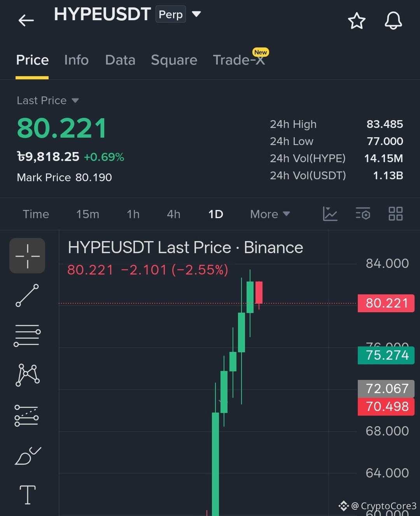The image size is (420, 516).
Task: Expand the Last Price type dropdown
Action: click(x=47, y=100)
